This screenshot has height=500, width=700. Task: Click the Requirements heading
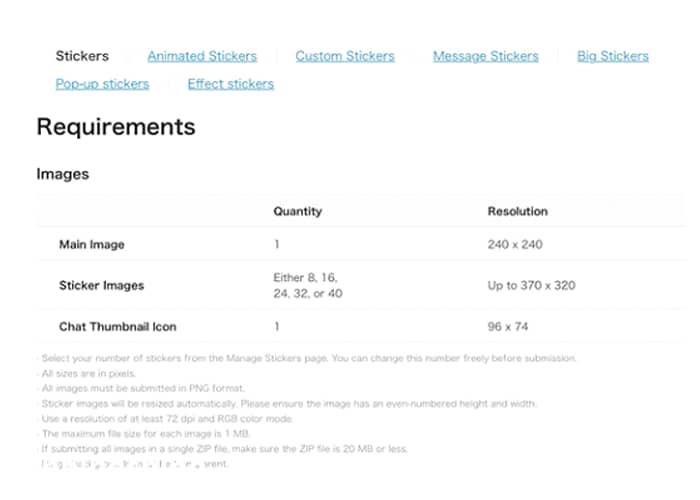coord(116,127)
